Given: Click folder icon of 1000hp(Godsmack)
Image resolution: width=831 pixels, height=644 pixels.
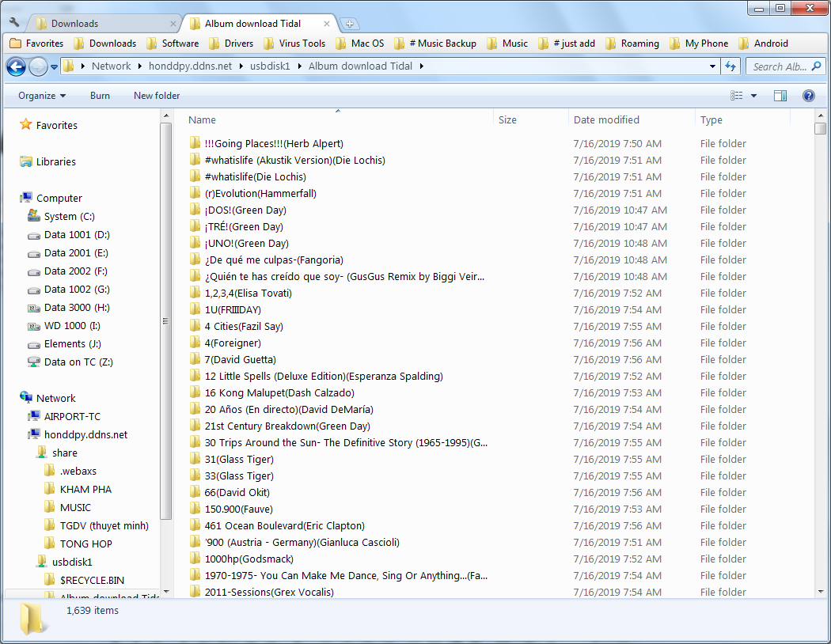Looking at the screenshot, I should click(195, 559).
